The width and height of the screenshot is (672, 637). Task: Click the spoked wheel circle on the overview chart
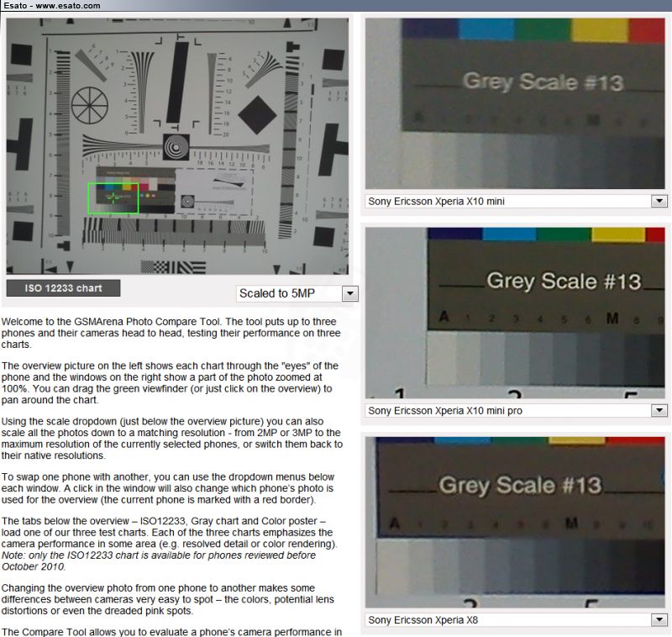point(90,105)
